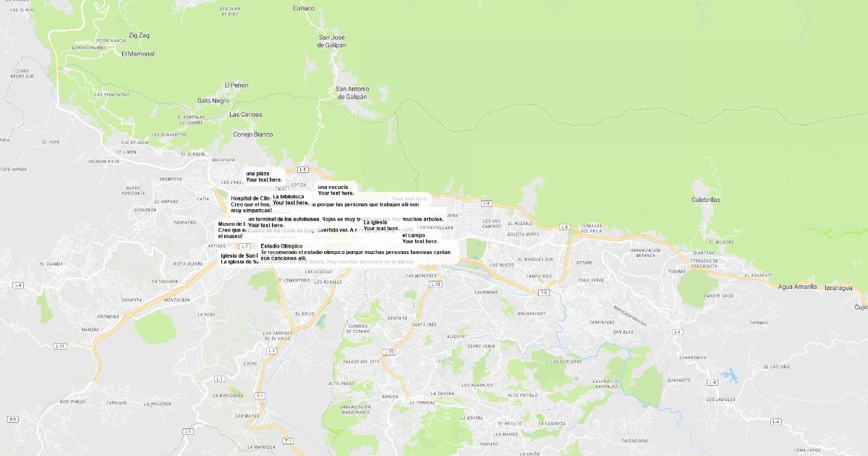
Task: Click the 'La biblioteca' annotation box
Action: tap(289, 196)
